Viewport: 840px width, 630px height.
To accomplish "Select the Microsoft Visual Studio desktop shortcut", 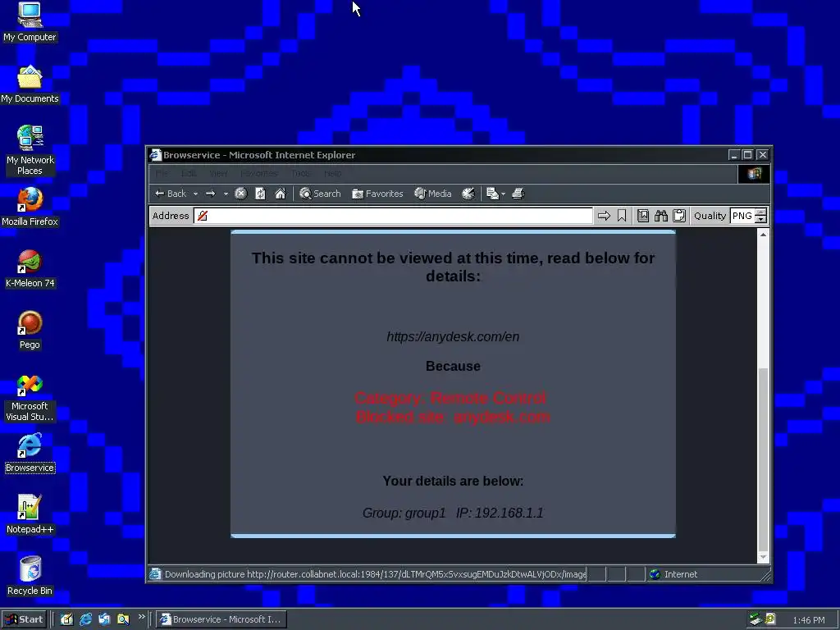I will pos(30,398).
